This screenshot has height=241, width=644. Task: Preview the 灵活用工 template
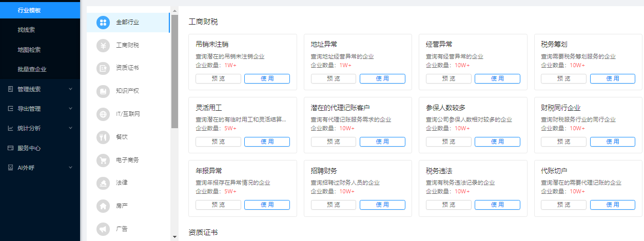[219, 142]
